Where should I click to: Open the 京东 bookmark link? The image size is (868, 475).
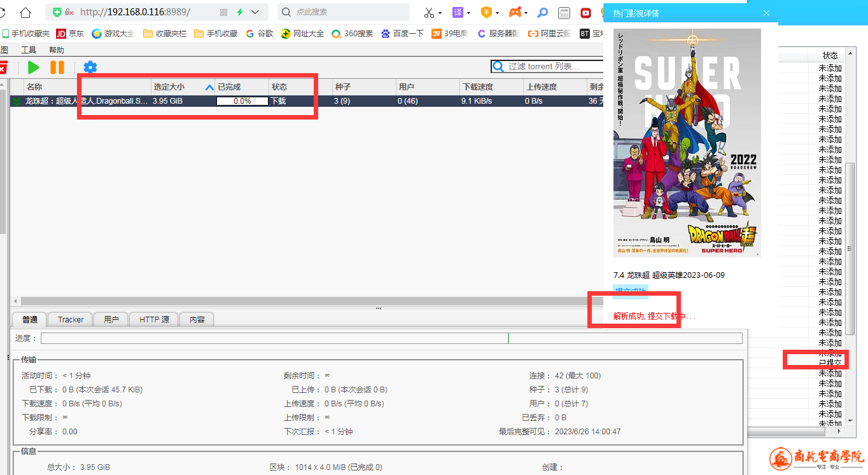[70, 34]
